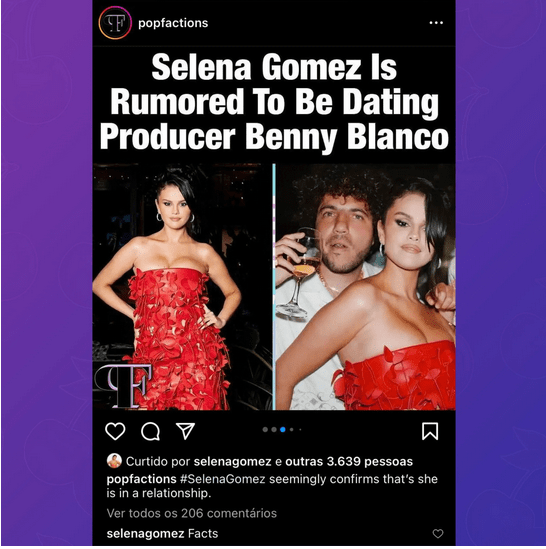546x549 pixels.
Task: Tap the right photo with wine glass
Action: [x=365, y=287]
